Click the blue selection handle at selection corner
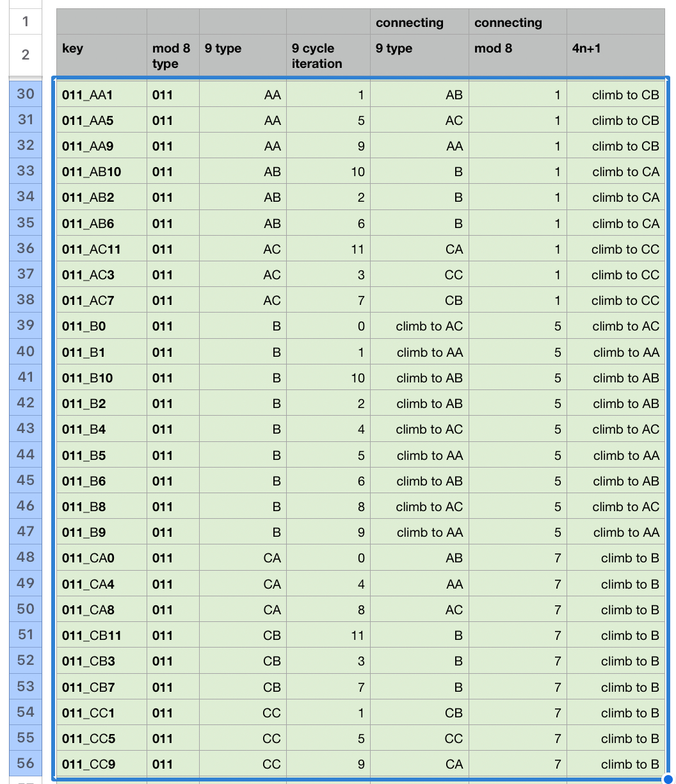The height and width of the screenshot is (784, 676). [668, 780]
